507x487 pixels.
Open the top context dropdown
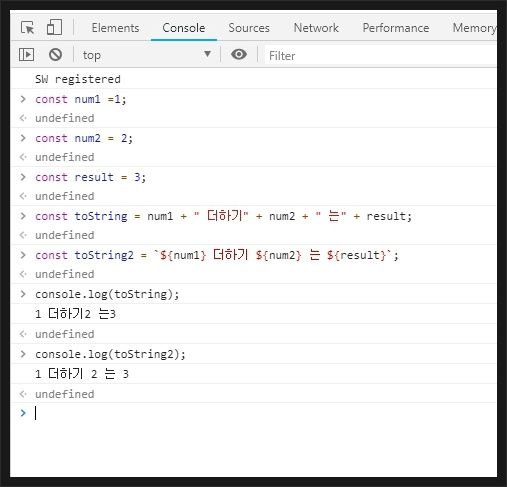click(147, 55)
